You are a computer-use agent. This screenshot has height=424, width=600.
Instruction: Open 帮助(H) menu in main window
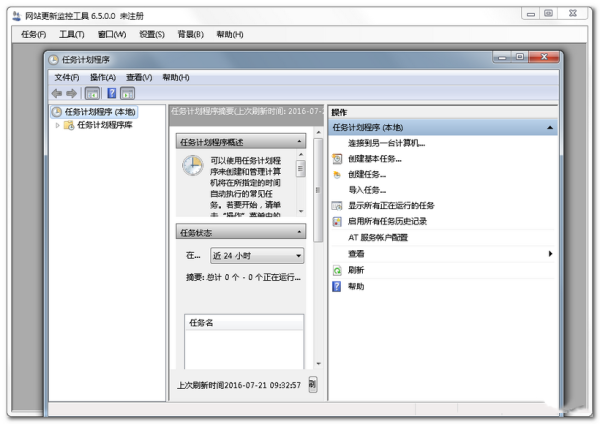pyautogui.click(x=230, y=34)
